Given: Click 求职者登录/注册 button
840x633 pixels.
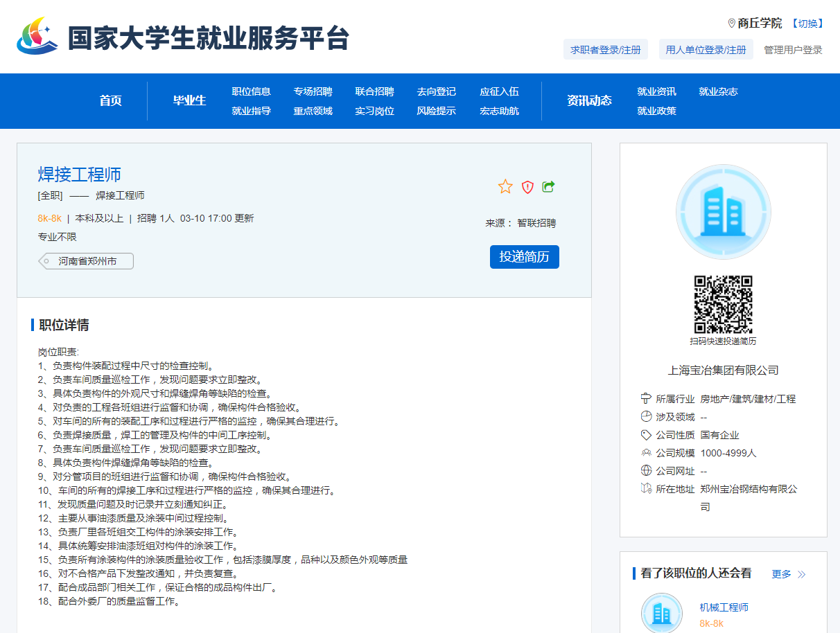Looking at the screenshot, I should point(605,50).
